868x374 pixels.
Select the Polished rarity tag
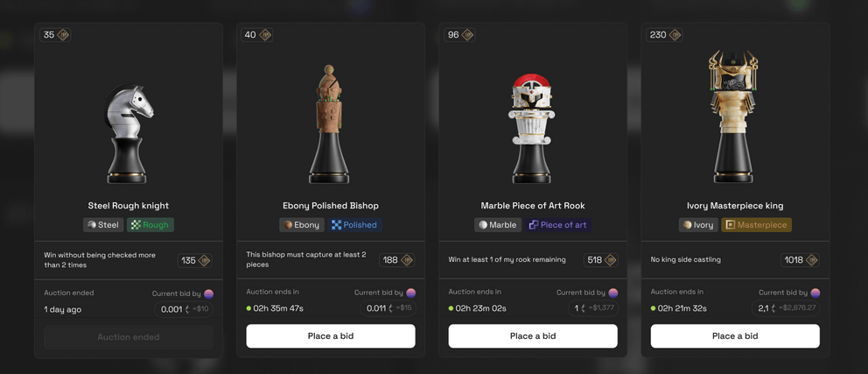coord(354,225)
